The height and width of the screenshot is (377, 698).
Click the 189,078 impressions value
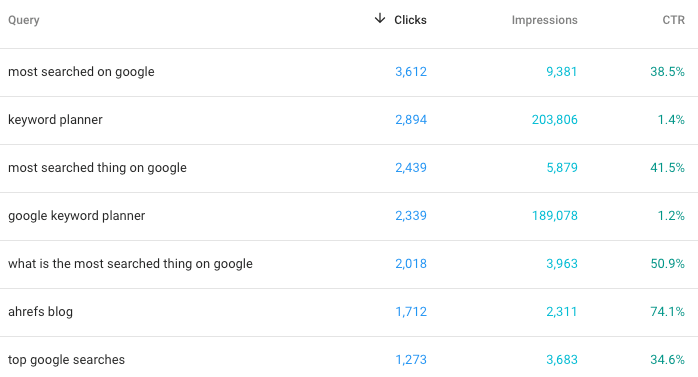coord(555,216)
